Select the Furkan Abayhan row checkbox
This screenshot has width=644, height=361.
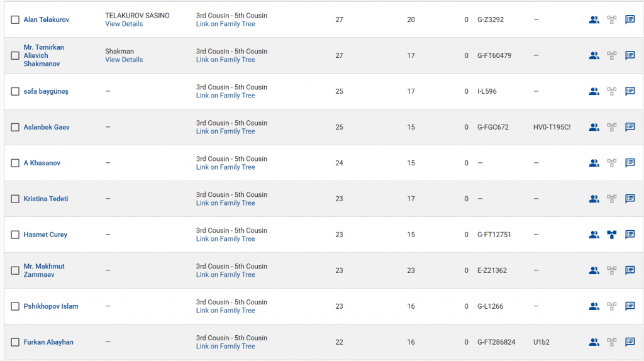[15, 343]
